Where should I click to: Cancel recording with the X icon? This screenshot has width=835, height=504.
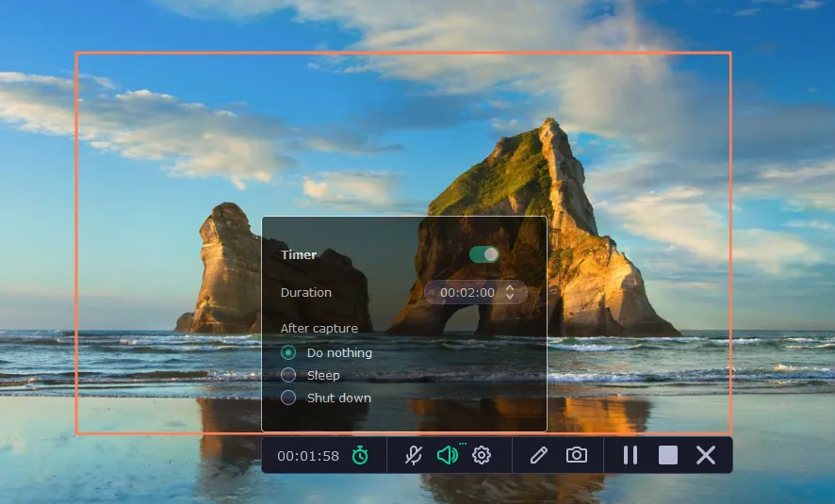[x=706, y=456]
